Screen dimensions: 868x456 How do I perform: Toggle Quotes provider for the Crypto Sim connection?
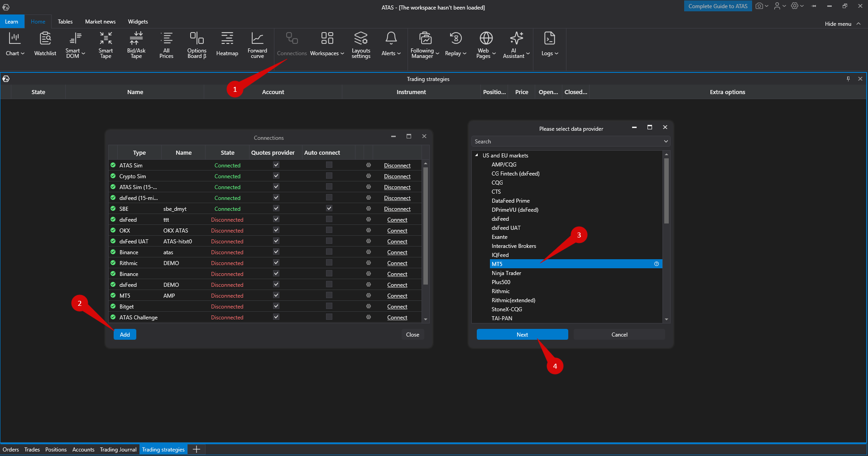[x=276, y=176]
